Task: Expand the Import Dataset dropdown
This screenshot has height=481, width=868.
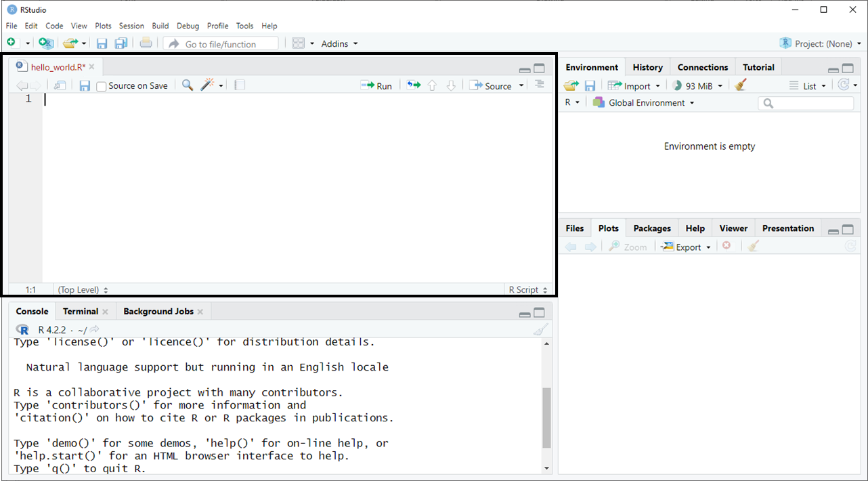Action: point(634,86)
